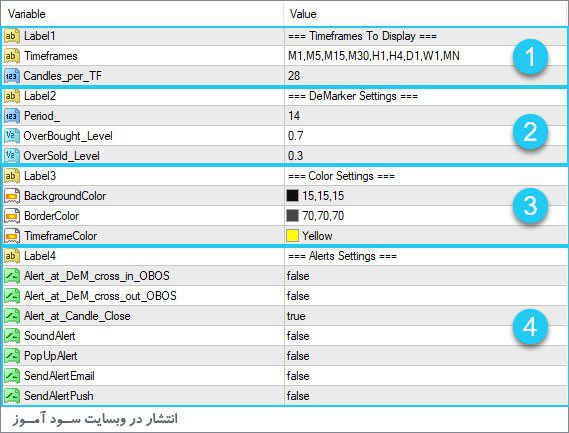Click the integer icon beside Period_
Screen dimensions: 569x433
pyautogui.click(x=12, y=116)
